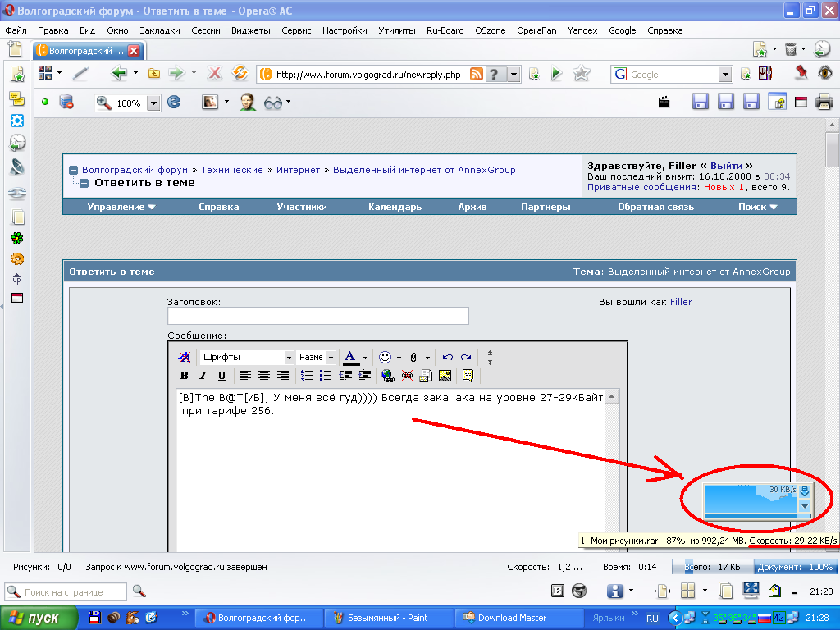The height and width of the screenshot is (630, 840).
Task: Open the Размер font size dropdown
Action: coord(317,358)
